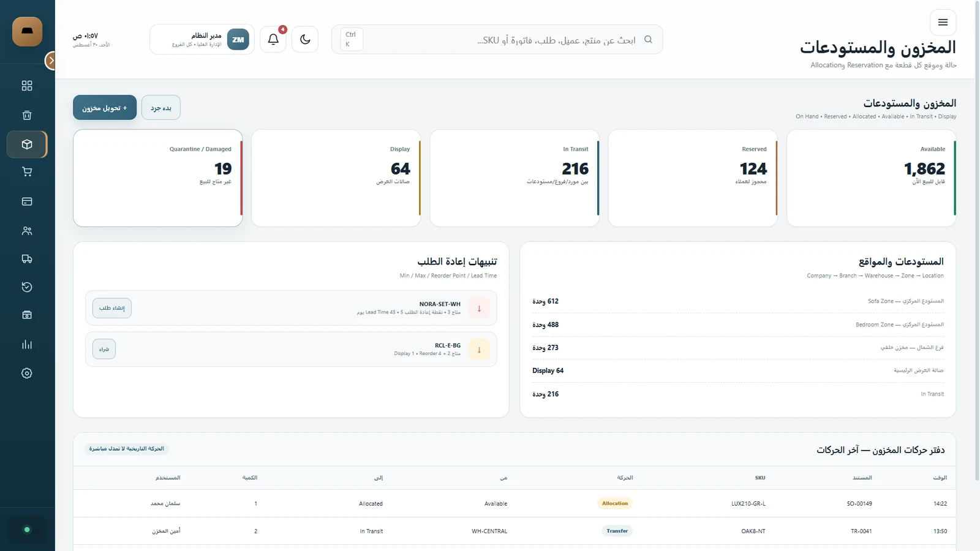The image size is (980, 551).
Task: Open the ZM system admin user profile
Action: coord(202,39)
